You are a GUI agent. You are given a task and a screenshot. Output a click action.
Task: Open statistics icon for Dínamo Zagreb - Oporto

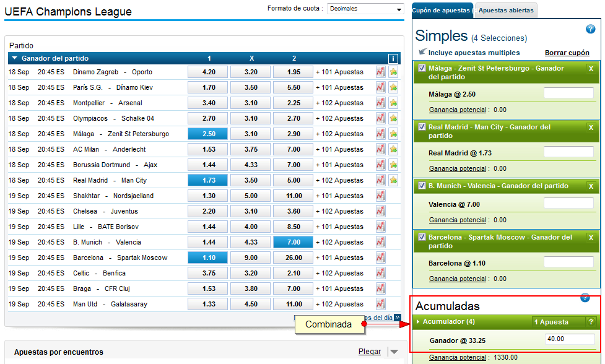380,72
